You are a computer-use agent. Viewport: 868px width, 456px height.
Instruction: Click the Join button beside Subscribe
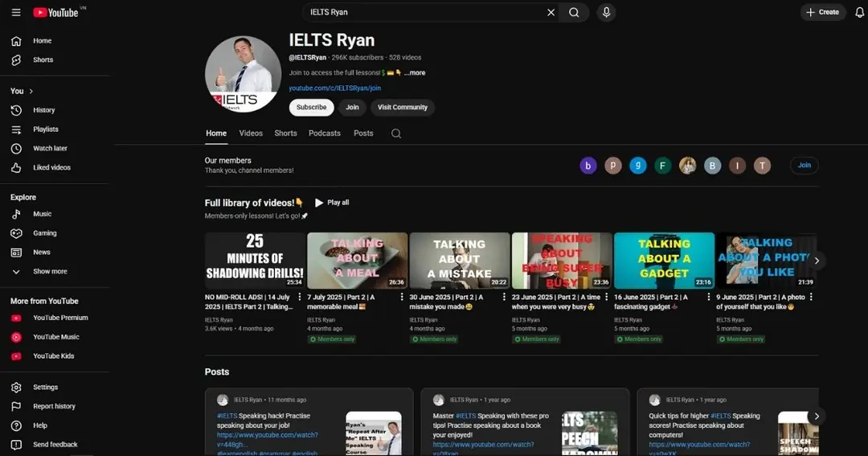352,108
